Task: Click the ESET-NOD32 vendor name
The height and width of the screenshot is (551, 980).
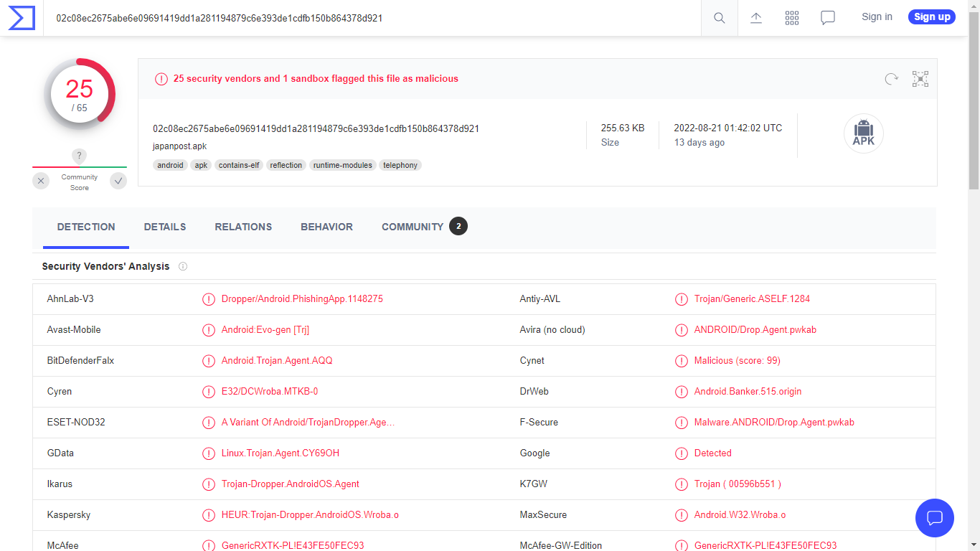Action: [x=76, y=423]
